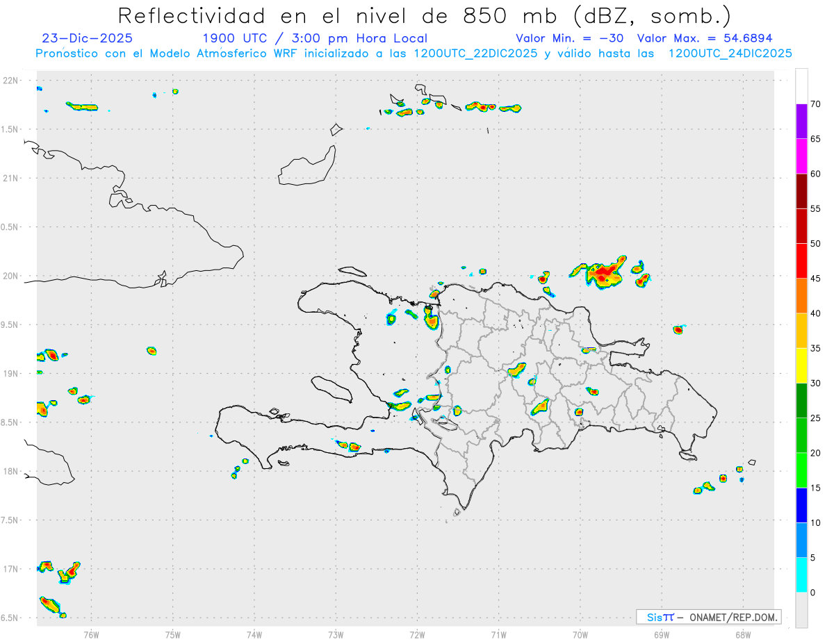Click the colorbar label '15'
Screen dimensions: 834x644
point(816,488)
